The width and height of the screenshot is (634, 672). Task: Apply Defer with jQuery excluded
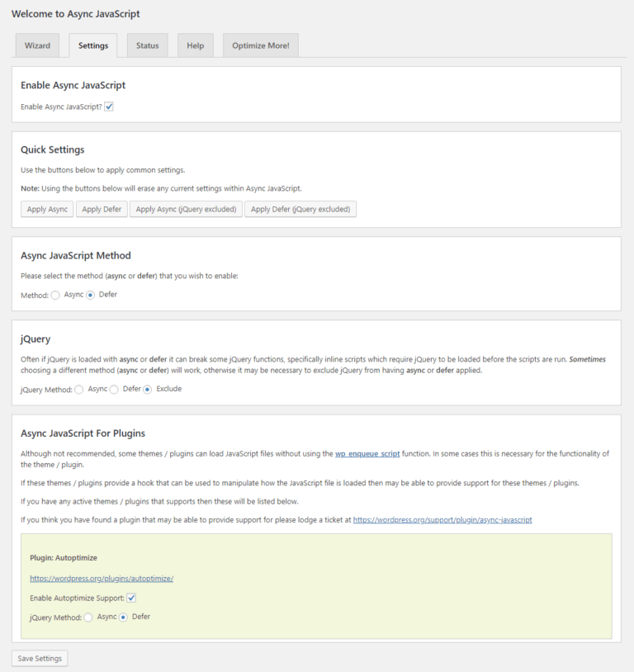click(x=300, y=209)
